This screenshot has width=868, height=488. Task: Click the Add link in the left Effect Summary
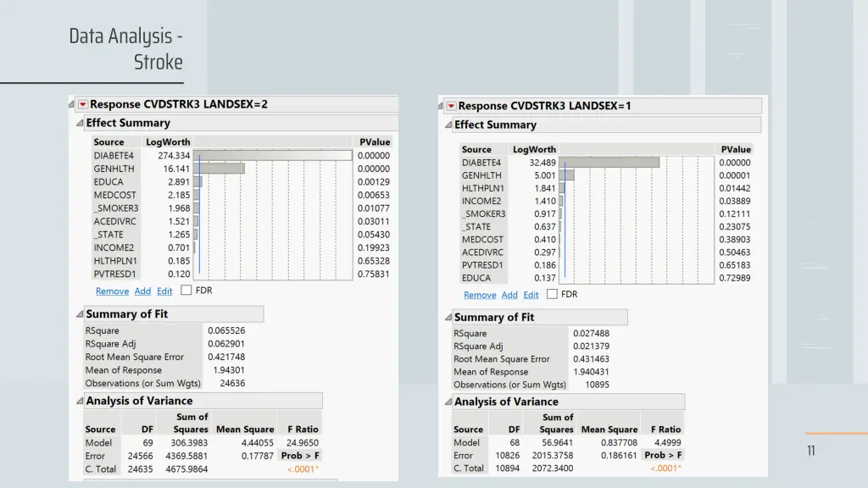pos(142,291)
